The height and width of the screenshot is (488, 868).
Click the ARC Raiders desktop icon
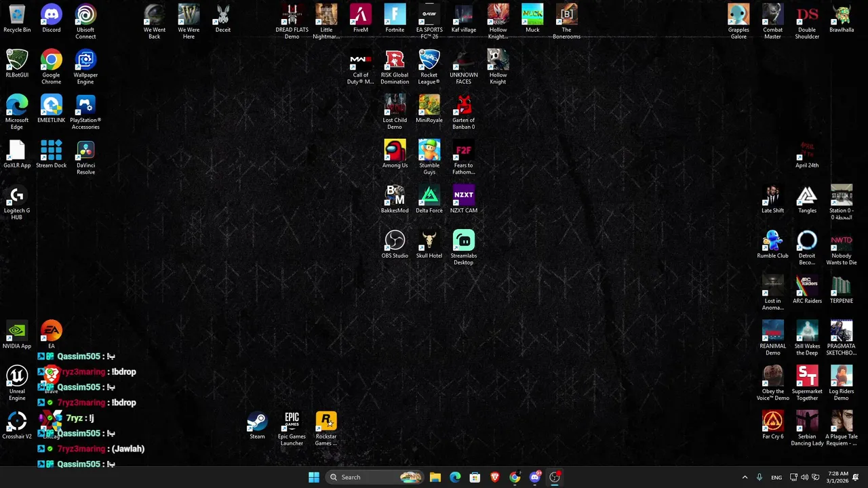point(807,289)
